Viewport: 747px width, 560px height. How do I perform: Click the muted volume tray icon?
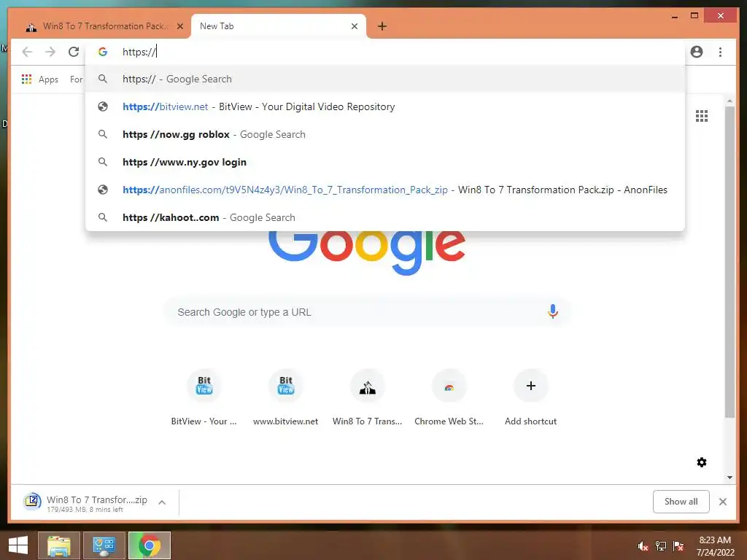pyautogui.click(x=643, y=545)
